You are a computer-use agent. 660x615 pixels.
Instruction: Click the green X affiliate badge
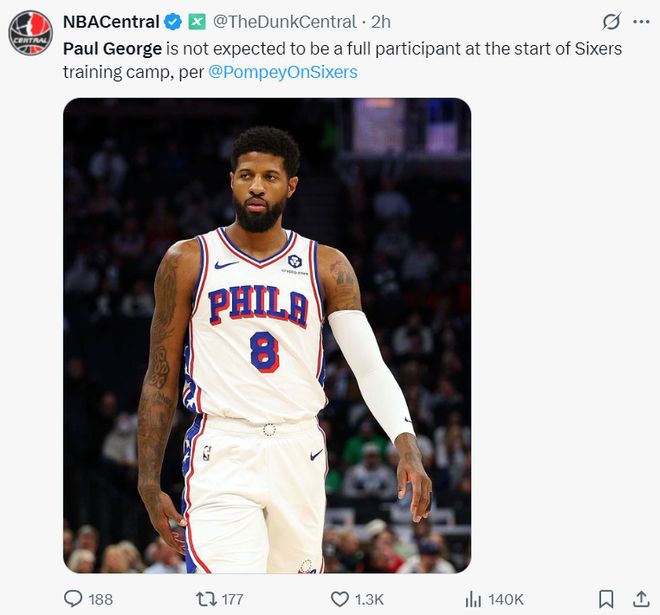pyautogui.click(x=197, y=22)
